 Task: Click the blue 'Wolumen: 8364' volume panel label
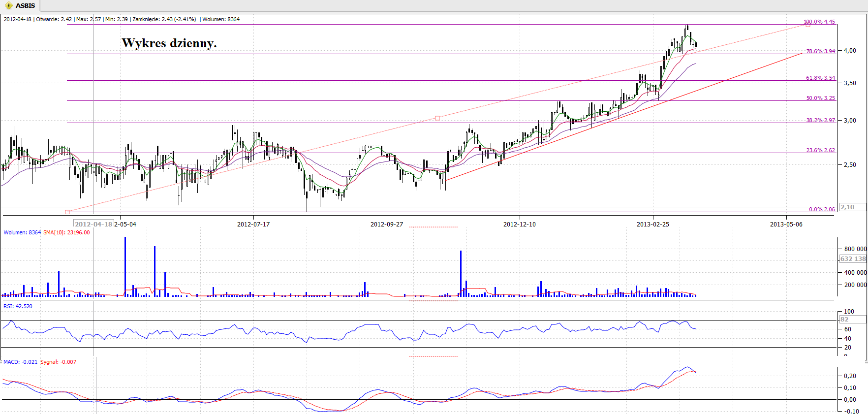tap(22, 232)
